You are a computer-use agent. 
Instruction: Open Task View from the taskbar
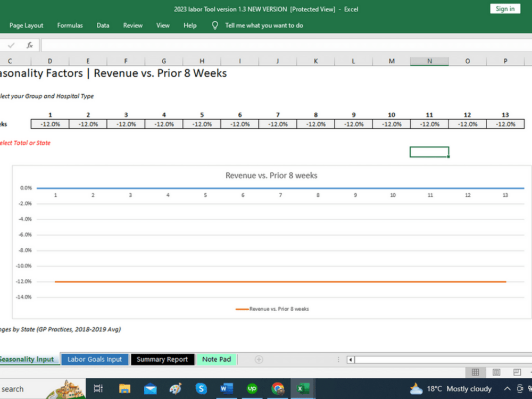coord(98,389)
